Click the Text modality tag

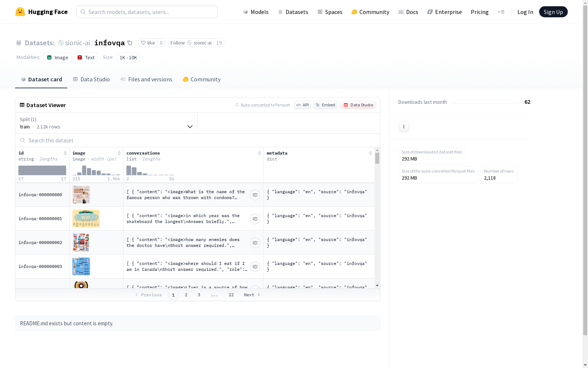[x=86, y=57]
